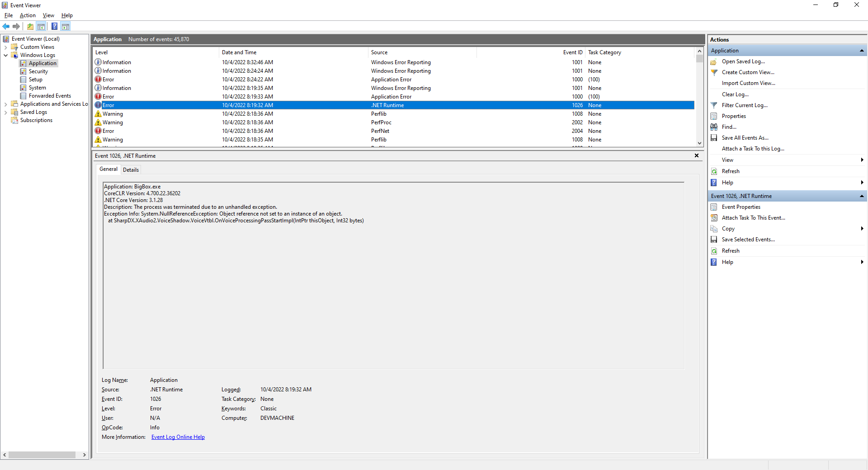Select the Event Viewer (Local) root node
This screenshot has height=470, width=868.
click(35, 39)
